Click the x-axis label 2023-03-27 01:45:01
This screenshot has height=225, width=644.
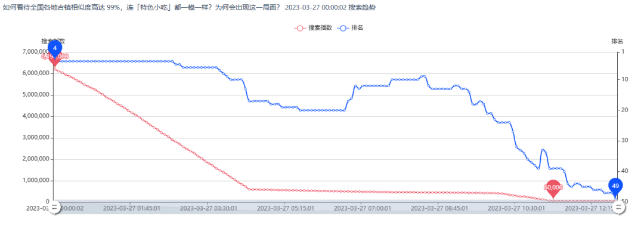tap(131, 208)
